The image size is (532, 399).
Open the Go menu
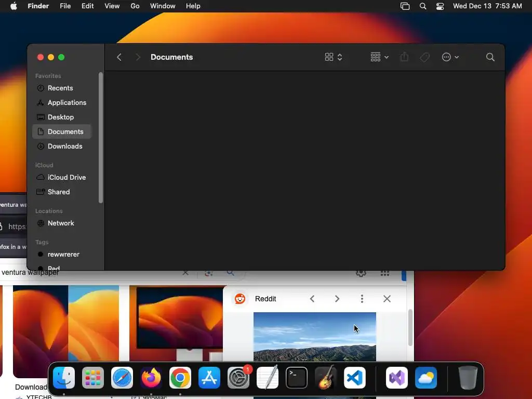(x=135, y=6)
